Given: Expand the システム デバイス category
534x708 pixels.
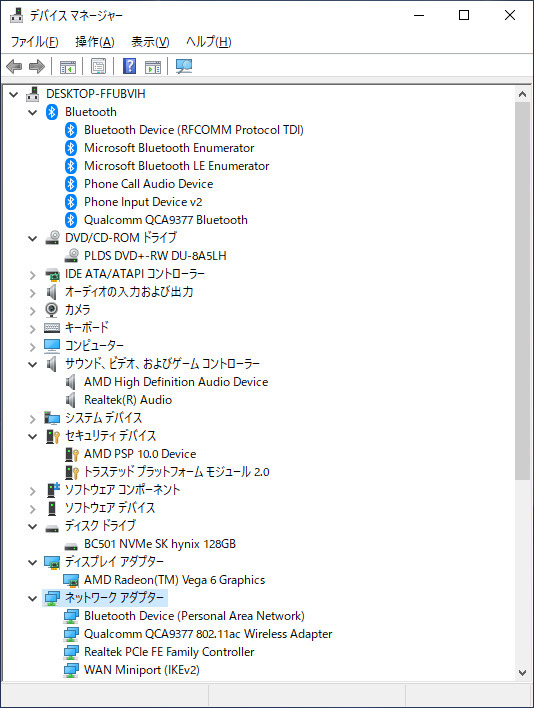Looking at the screenshot, I should click(33, 419).
